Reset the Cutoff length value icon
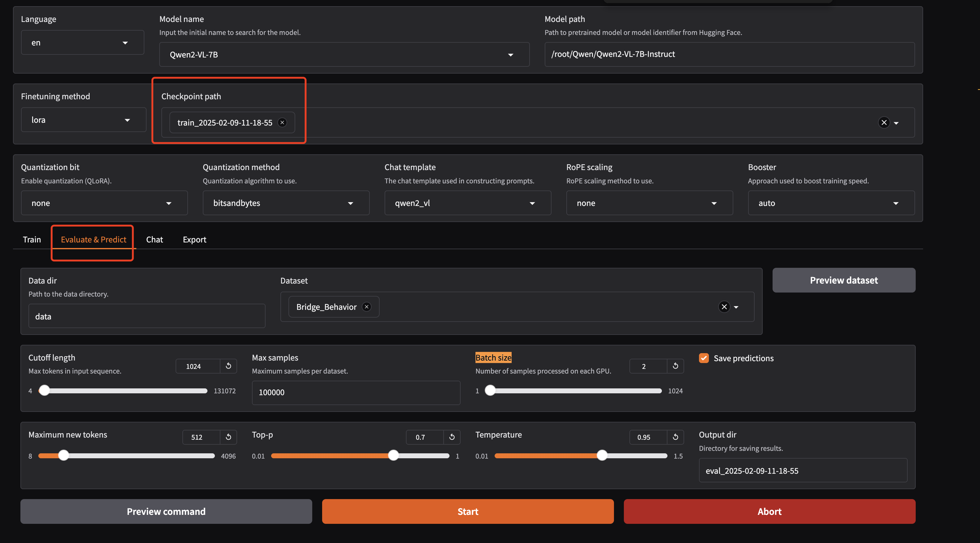This screenshot has width=980, height=543. (x=228, y=366)
